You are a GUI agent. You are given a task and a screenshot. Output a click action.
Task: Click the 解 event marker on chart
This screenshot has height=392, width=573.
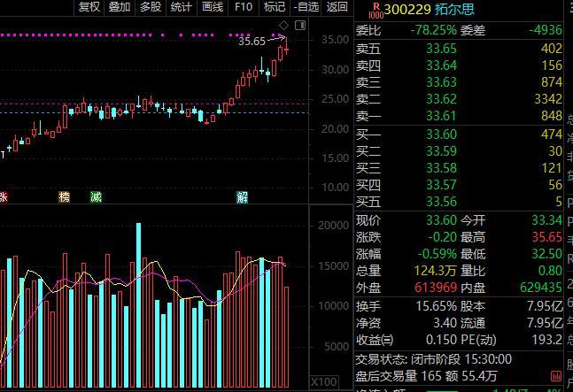242,197
